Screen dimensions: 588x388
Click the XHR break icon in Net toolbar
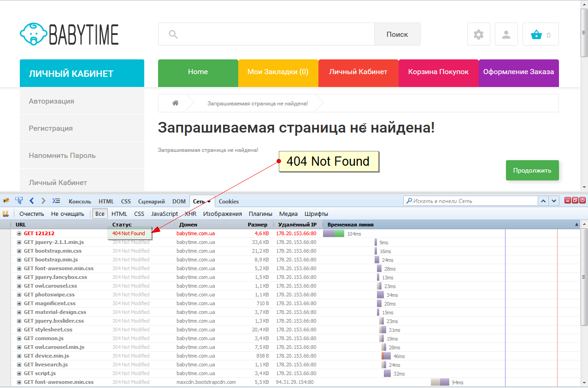click(x=6, y=214)
